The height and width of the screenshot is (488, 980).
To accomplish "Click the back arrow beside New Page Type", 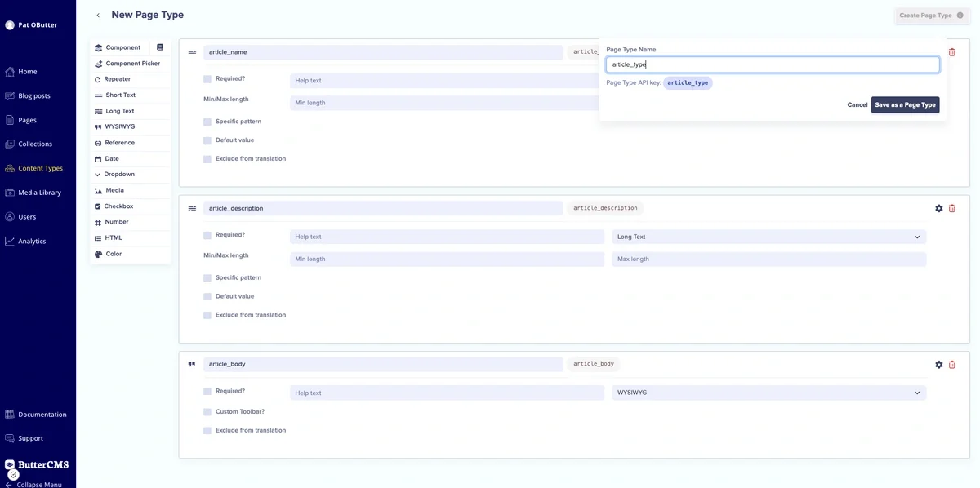I will (98, 16).
